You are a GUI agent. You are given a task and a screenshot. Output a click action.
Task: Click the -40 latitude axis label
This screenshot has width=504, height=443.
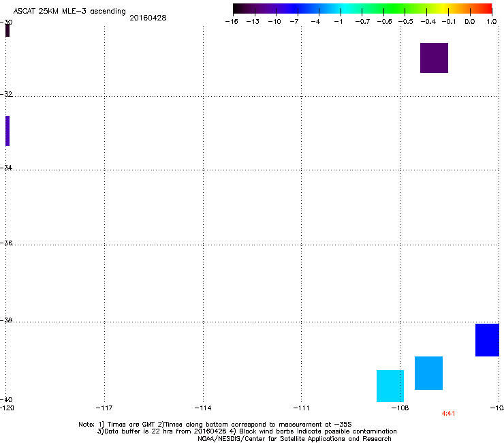coord(6,399)
